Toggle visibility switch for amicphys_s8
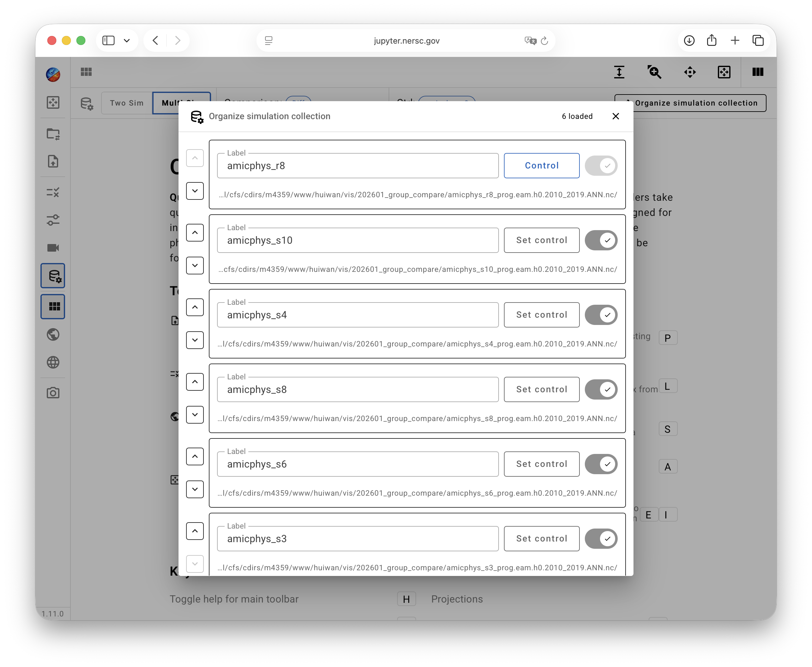The width and height of the screenshot is (812, 667). tap(601, 389)
